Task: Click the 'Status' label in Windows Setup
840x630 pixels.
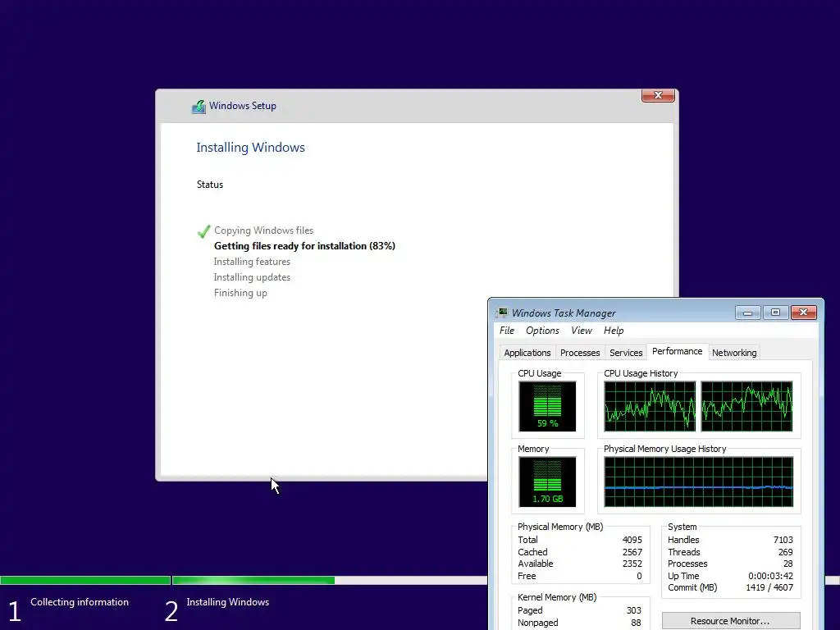Action: pos(209,185)
